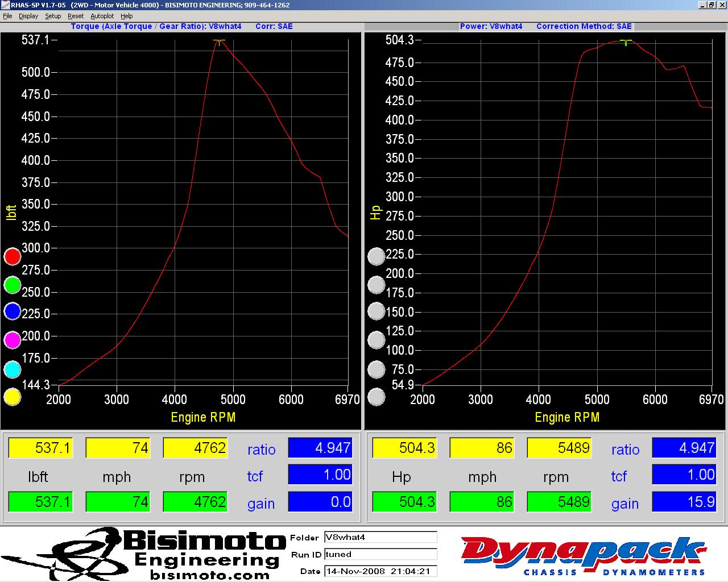
Task: Toggle the magenta run indicator circle
Action: point(13,340)
